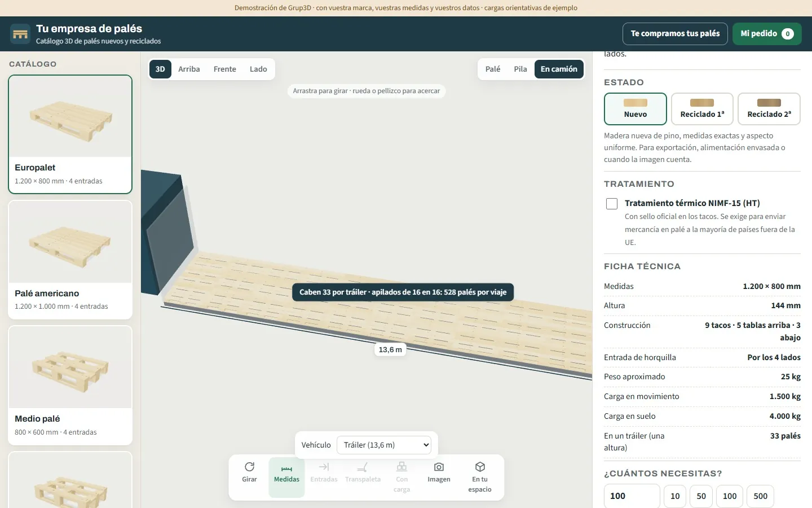Image resolution: width=812 pixels, height=508 pixels.
Task: Set quantity with the 10 preset button
Action: pos(675,496)
